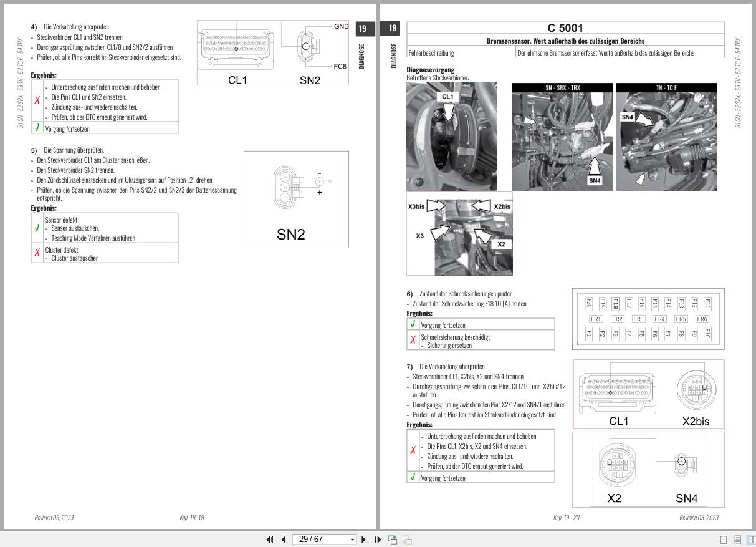Click the X3bis X2bis connector photo
Viewport: 756px width, 547px height.
[459, 233]
